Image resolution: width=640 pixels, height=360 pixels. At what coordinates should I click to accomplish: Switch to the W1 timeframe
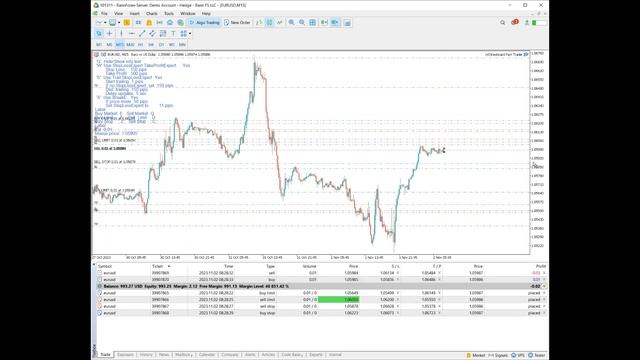tap(172, 44)
